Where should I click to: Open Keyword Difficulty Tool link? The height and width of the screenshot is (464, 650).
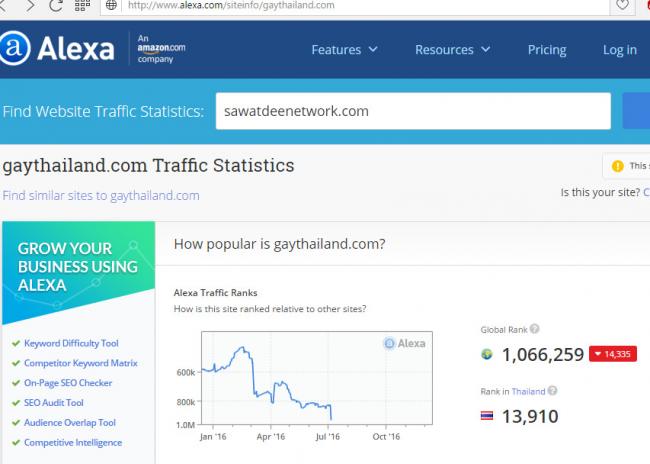click(x=71, y=343)
